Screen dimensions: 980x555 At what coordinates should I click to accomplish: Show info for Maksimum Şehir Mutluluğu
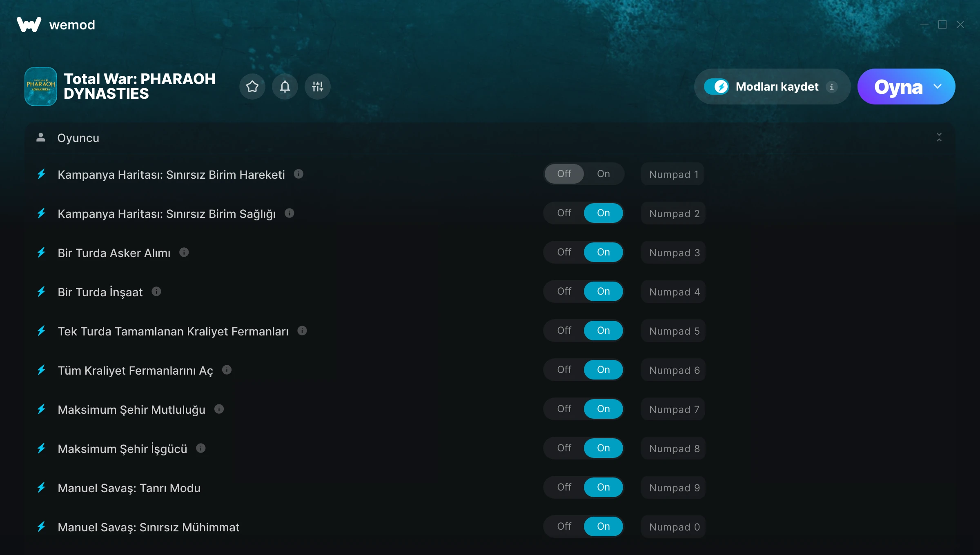[x=219, y=409]
